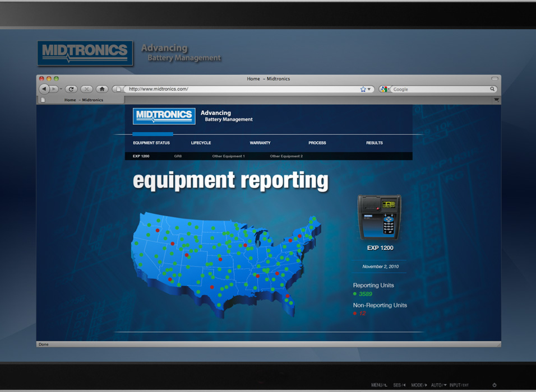
Task: Open the URL bar dropdown arrow
Action: point(369,89)
